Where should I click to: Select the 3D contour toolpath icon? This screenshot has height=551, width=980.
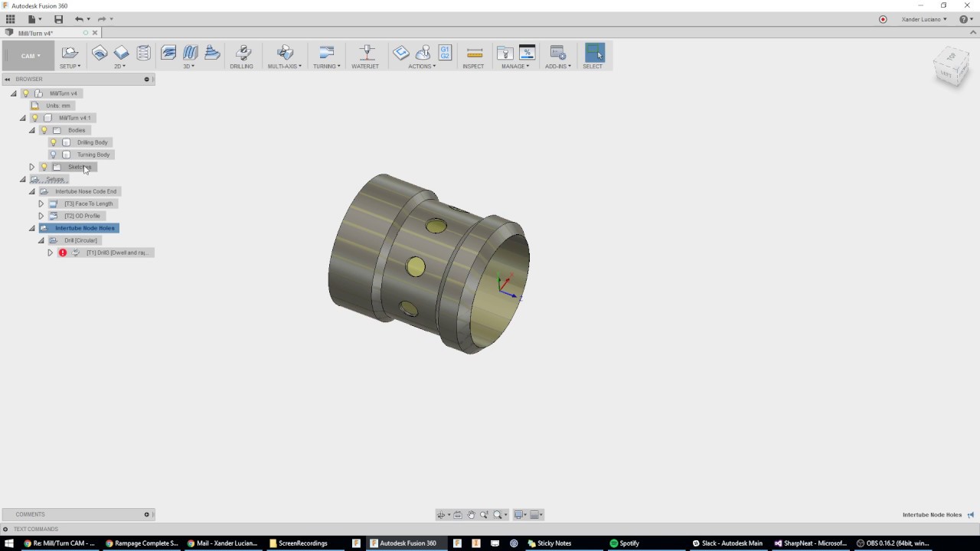point(212,52)
